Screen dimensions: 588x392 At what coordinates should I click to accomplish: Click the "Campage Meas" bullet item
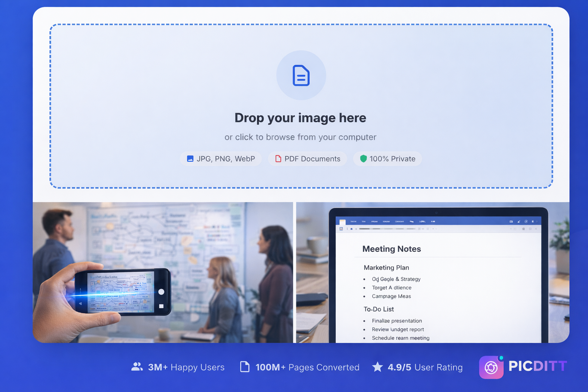coord(391,296)
